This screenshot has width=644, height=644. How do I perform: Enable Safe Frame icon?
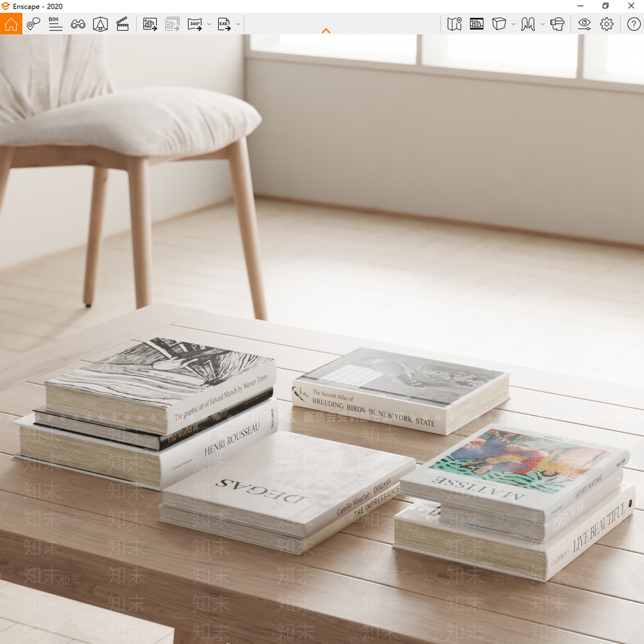[x=100, y=24]
